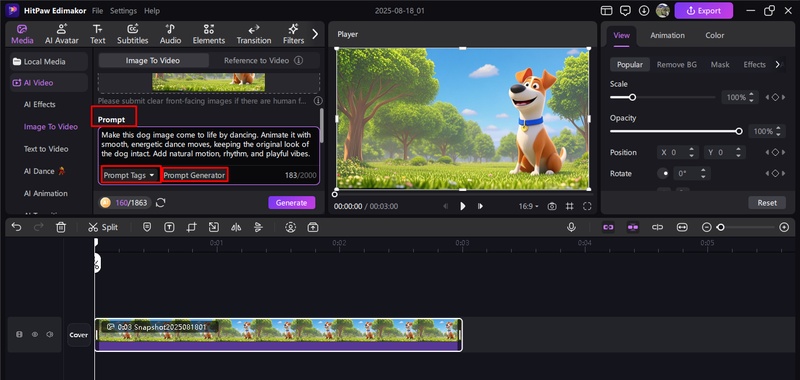Viewport: 800px width, 380px height.
Task: Open the Filters tab
Action: pyautogui.click(x=293, y=34)
